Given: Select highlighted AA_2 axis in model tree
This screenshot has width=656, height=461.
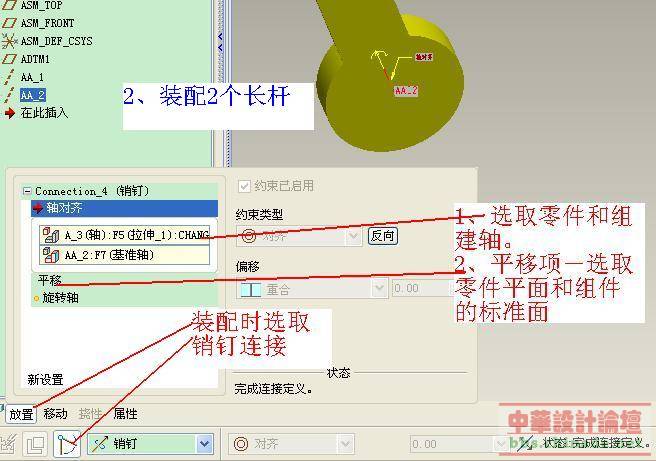Looking at the screenshot, I should coord(33,95).
